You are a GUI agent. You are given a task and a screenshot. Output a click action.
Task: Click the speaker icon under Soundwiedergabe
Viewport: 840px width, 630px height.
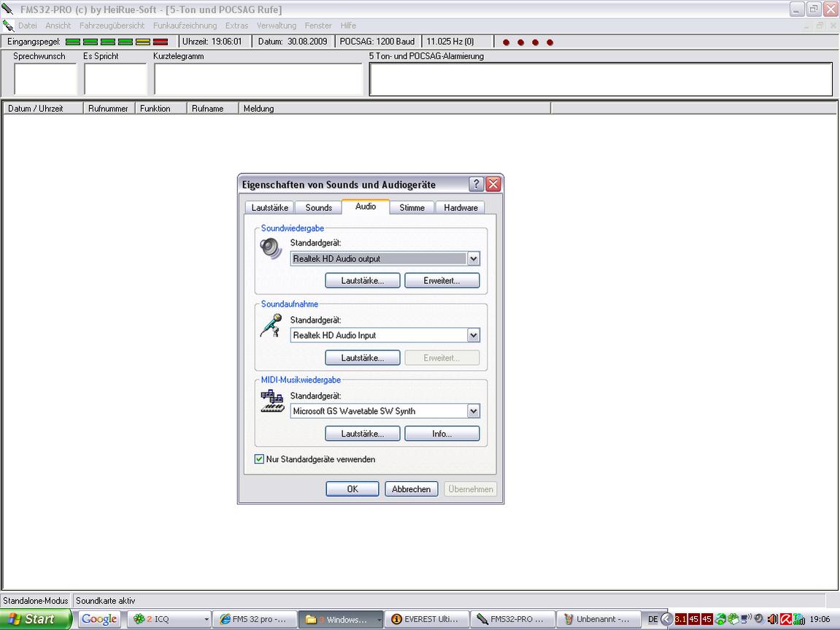[x=270, y=249]
